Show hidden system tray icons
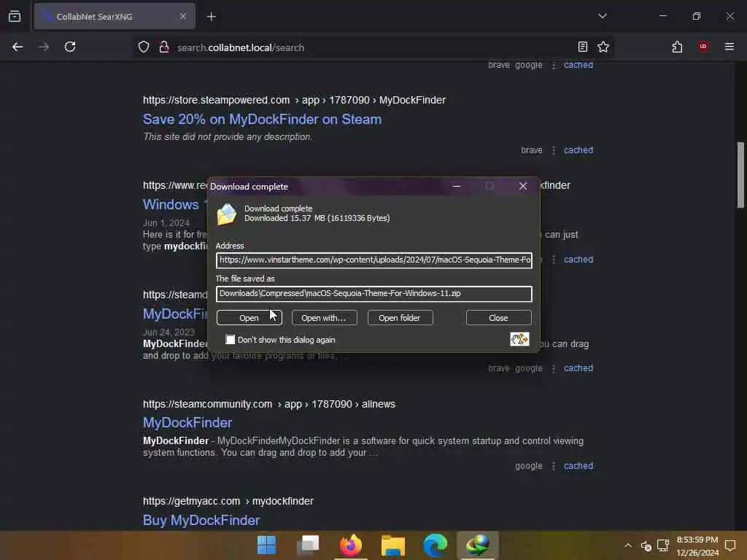The height and width of the screenshot is (560, 747). 628,545
